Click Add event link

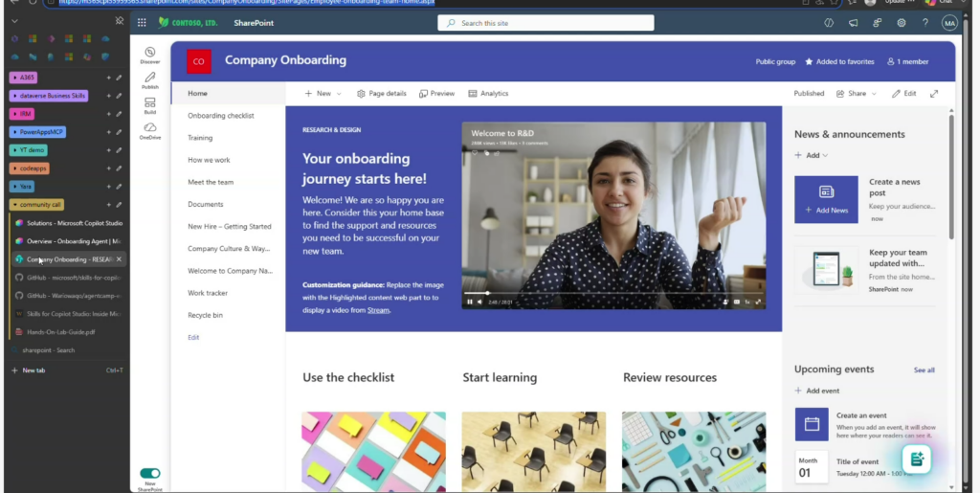point(817,391)
